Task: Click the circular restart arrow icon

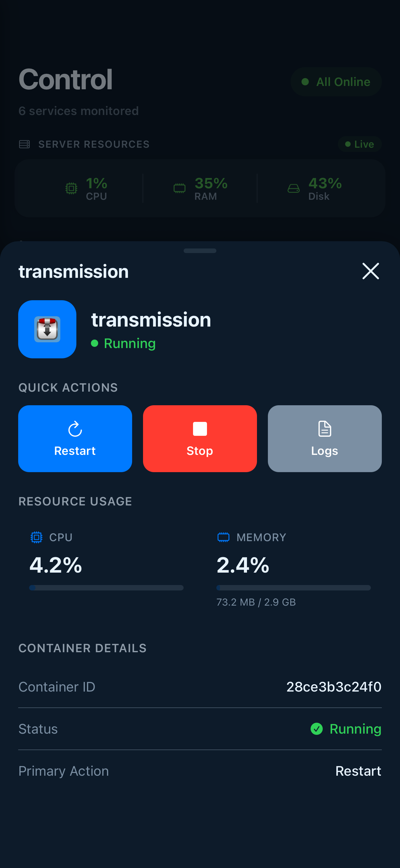Action: (75, 429)
